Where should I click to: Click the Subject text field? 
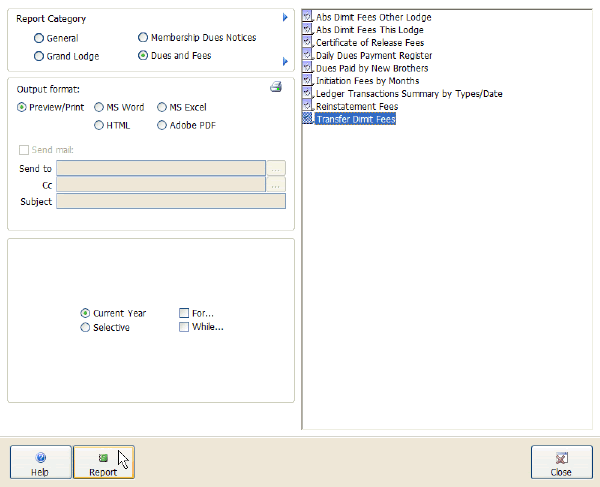(170, 201)
